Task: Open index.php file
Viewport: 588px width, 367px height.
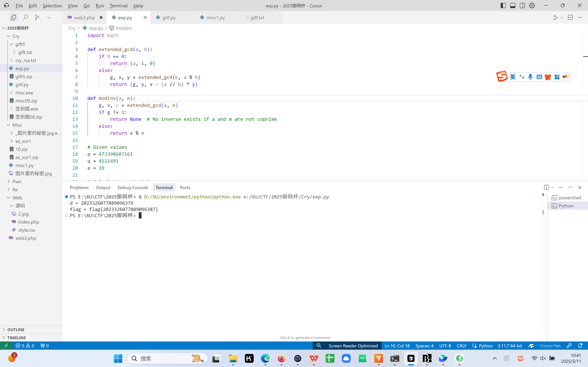Action: point(31,222)
